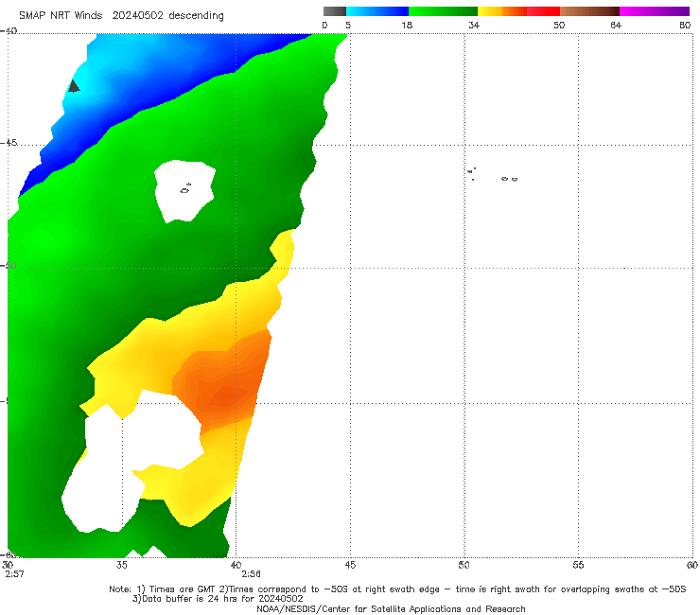Click the swath time '2:58'
This screenshot has height=615, width=700.
tap(251, 574)
